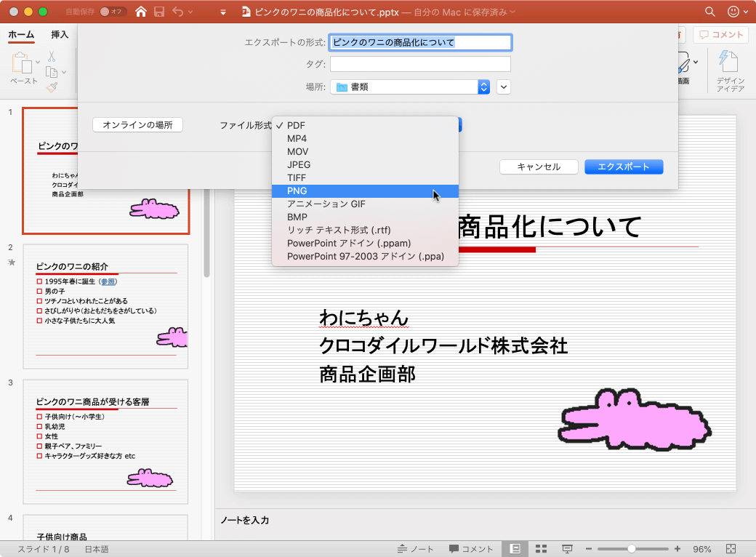Start slideshow from status bar icon

click(567, 548)
